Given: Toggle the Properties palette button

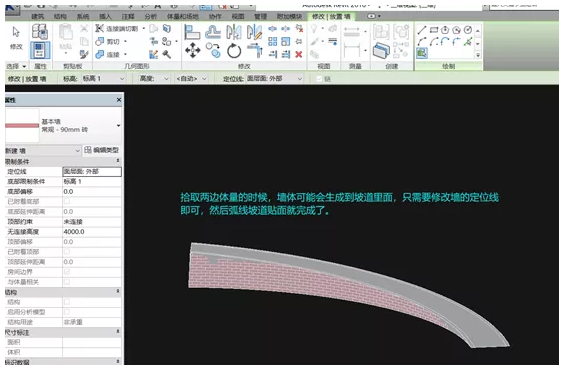Looking at the screenshot, I should [x=40, y=50].
